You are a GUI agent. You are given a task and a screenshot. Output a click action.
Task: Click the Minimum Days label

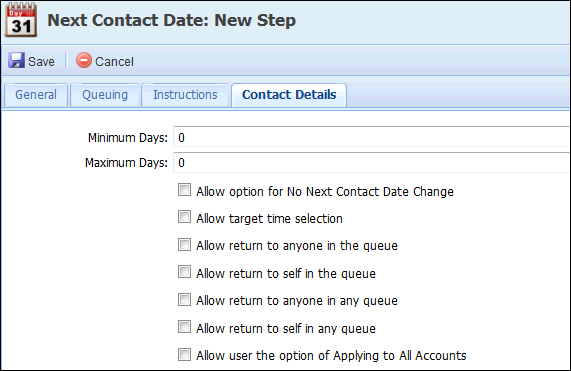click(x=128, y=138)
